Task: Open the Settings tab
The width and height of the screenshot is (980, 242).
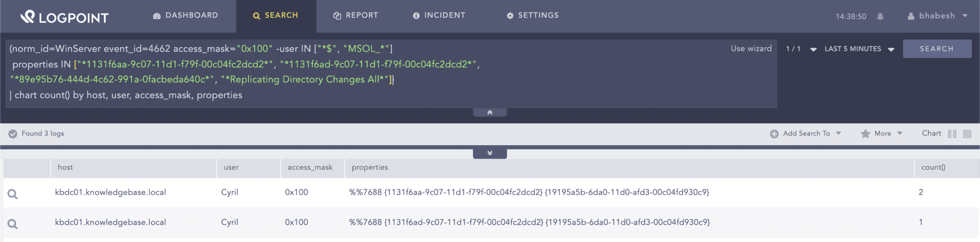Action: [533, 15]
